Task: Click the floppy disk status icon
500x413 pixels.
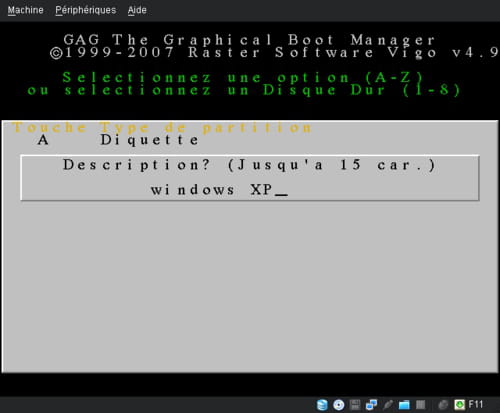Action: 355,405
